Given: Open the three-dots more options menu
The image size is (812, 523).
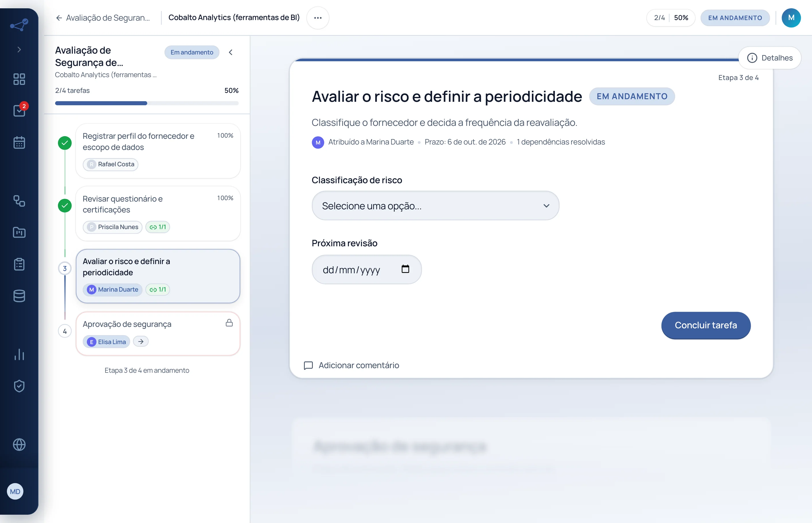Looking at the screenshot, I should pos(317,18).
